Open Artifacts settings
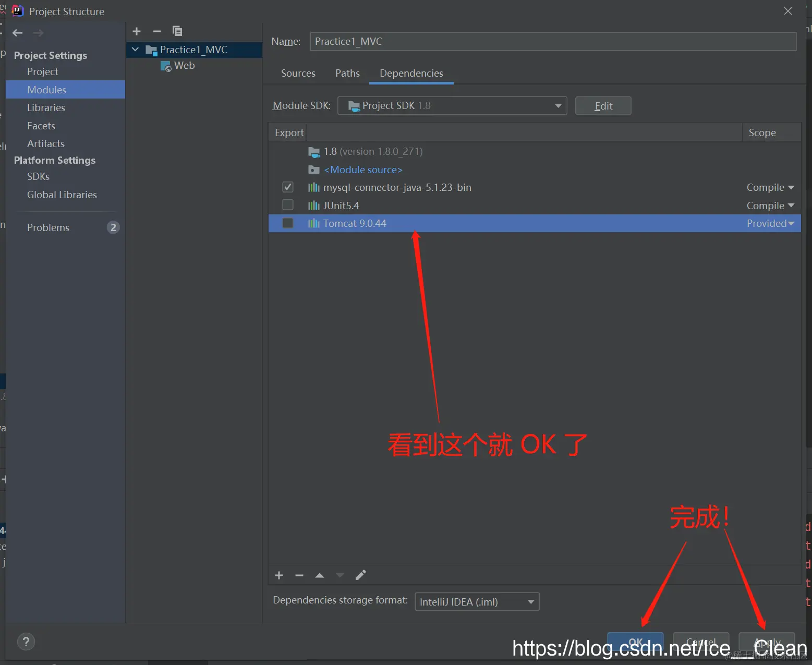This screenshot has width=812, height=665. coord(46,143)
